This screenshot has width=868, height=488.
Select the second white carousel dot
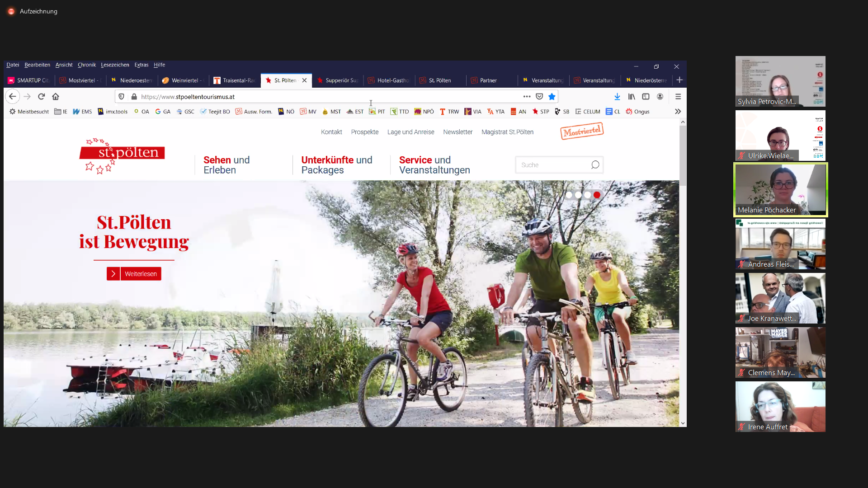click(x=578, y=195)
